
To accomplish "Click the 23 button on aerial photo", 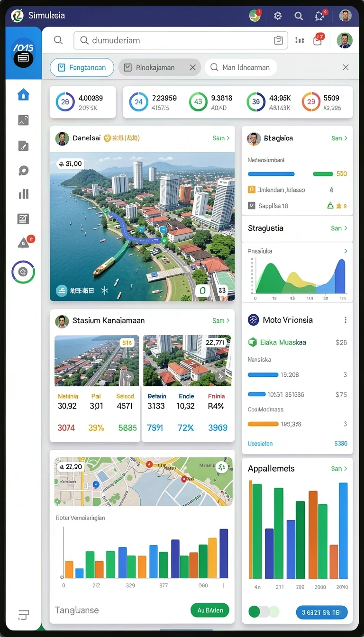I will [x=222, y=291].
